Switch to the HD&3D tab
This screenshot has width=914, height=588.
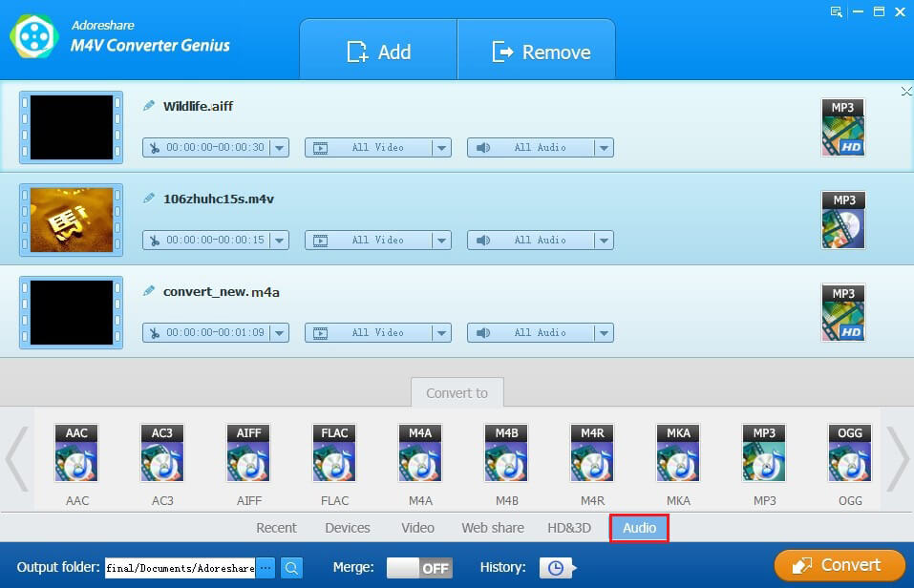click(x=569, y=528)
